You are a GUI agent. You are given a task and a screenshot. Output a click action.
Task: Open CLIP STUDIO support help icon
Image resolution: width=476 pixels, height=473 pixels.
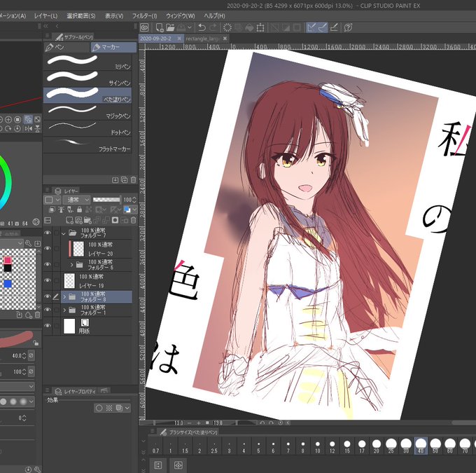coord(348,27)
